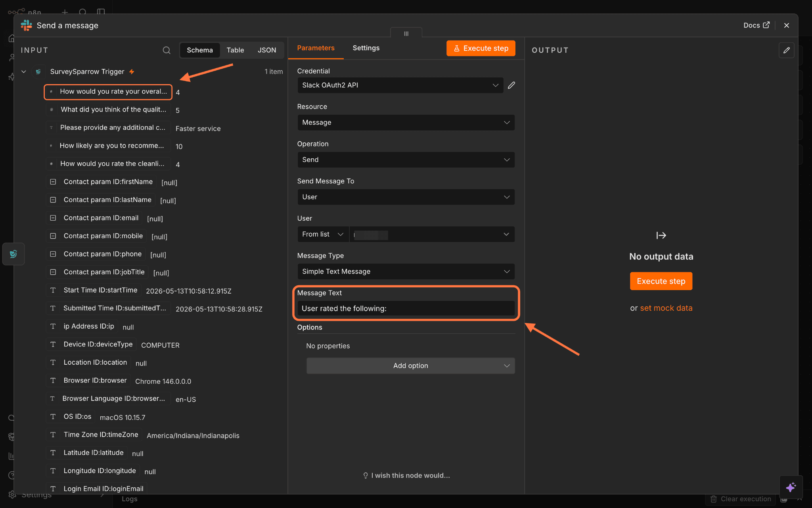Click the Slack logo in the dialog header
This screenshot has width=812, height=508.
point(27,25)
